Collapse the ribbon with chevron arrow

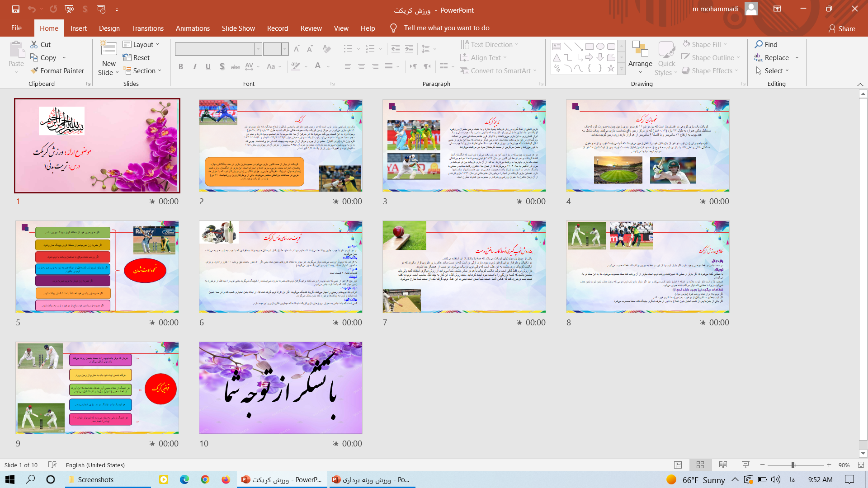point(860,84)
